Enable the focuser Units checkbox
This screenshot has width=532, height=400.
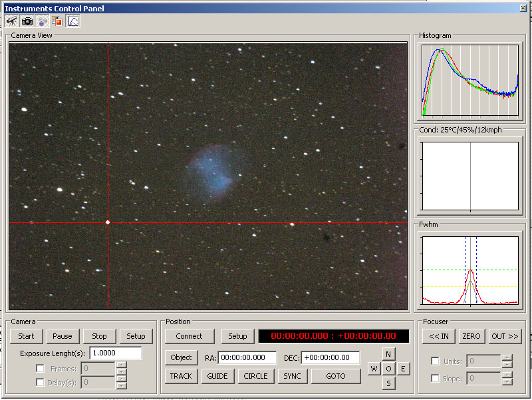click(x=435, y=361)
